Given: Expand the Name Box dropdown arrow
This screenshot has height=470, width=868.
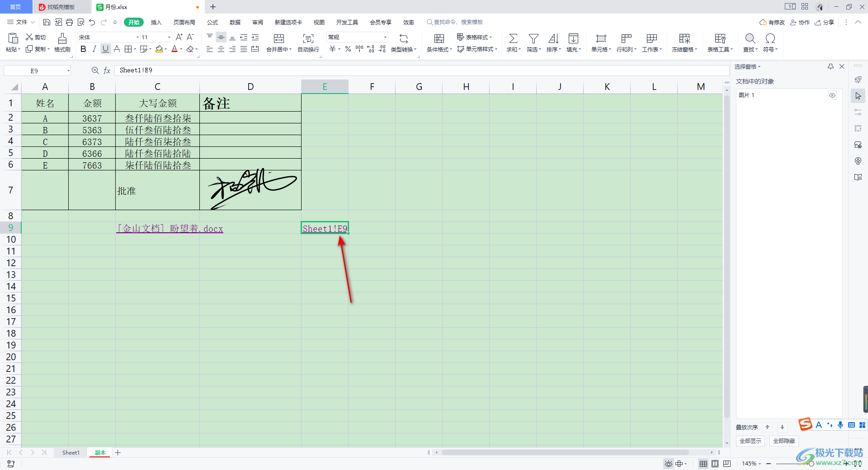Looking at the screenshot, I should pyautogui.click(x=68, y=71).
